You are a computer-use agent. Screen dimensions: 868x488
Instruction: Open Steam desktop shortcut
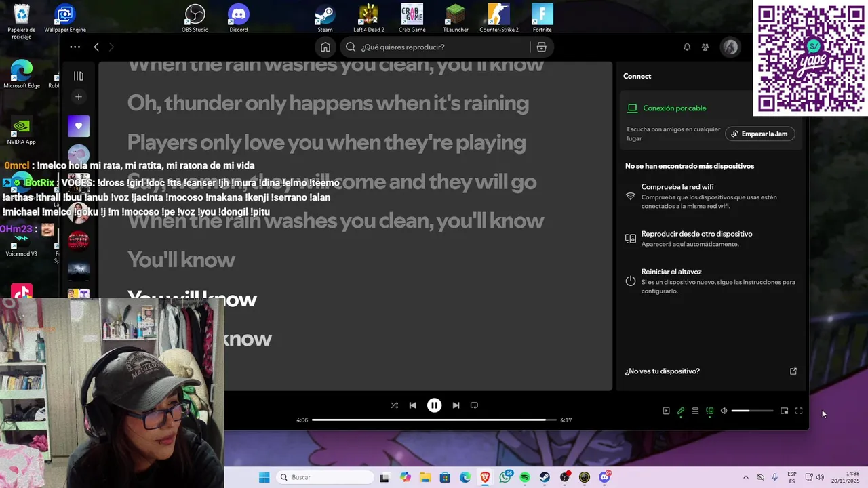click(325, 18)
